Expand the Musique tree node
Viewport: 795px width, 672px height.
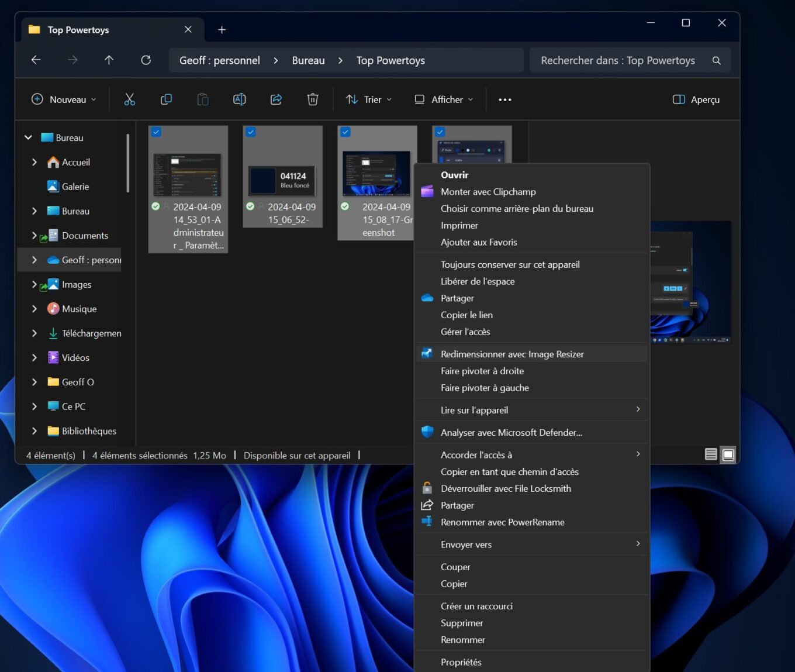click(34, 309)
